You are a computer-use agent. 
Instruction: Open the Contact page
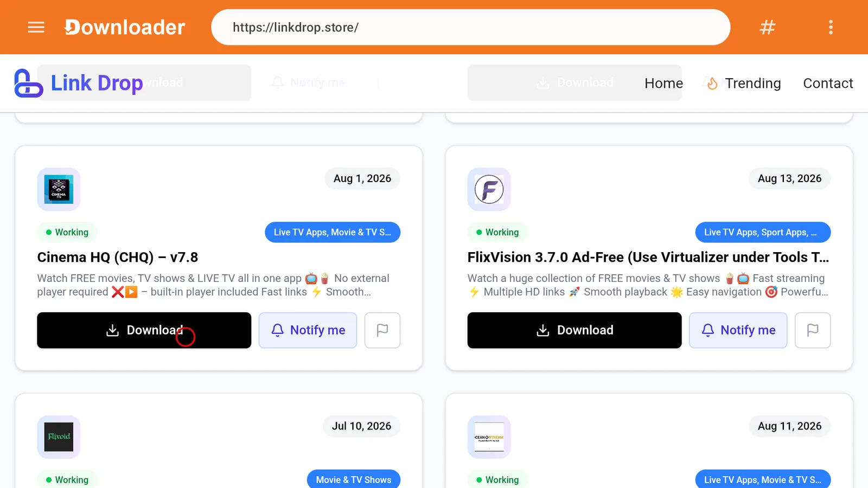828,83
